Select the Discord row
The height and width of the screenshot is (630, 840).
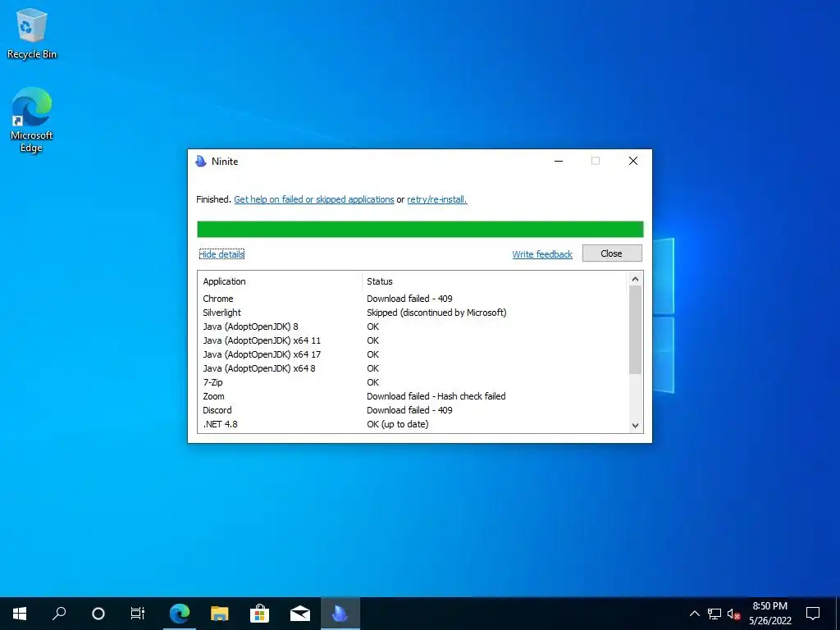pyautogui.click(x=413, y=410)
